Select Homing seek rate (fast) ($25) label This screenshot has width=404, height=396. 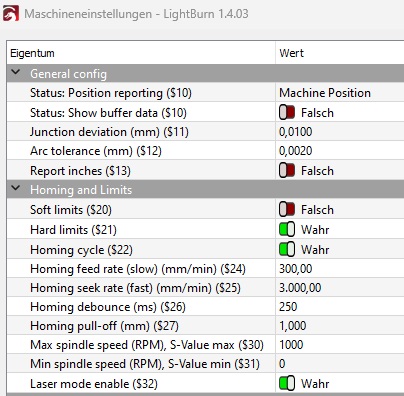(x=135, y=288)
